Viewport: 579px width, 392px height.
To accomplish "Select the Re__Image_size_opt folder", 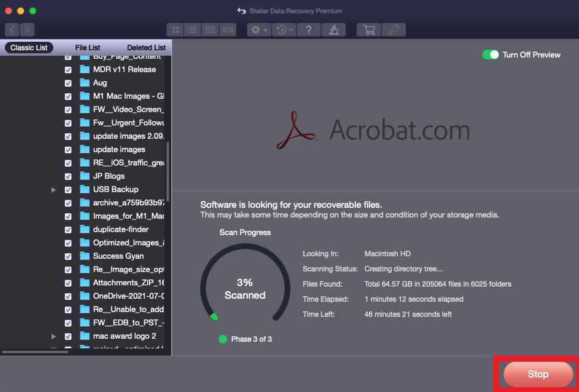I will click(x=128, y=269).
